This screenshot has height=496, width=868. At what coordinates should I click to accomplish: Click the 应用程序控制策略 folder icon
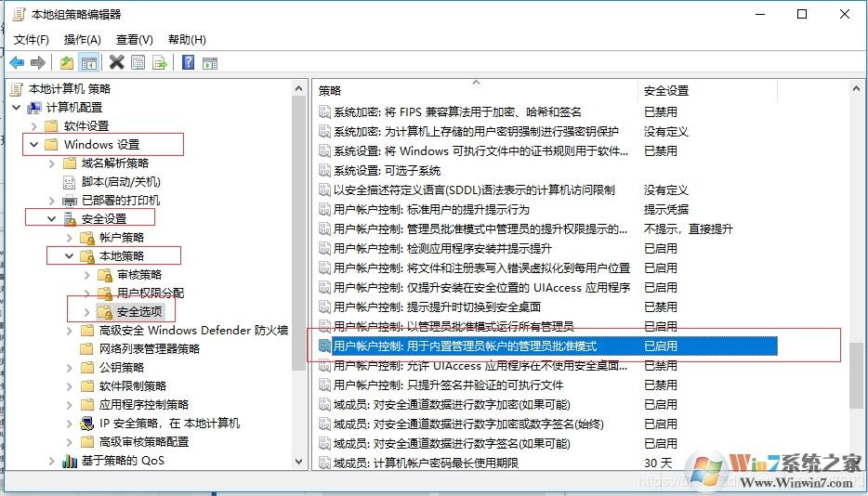[x=87, y=405]
